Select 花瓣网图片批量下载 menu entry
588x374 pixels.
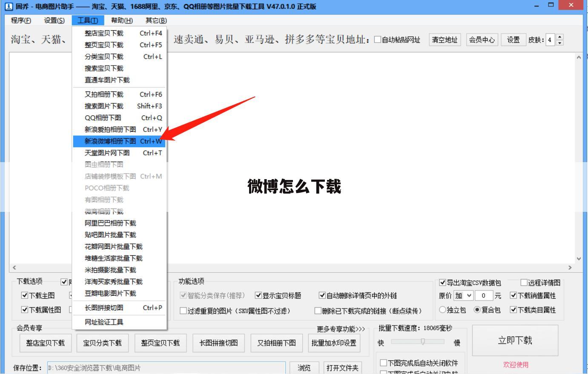click(x=119, y=246)
